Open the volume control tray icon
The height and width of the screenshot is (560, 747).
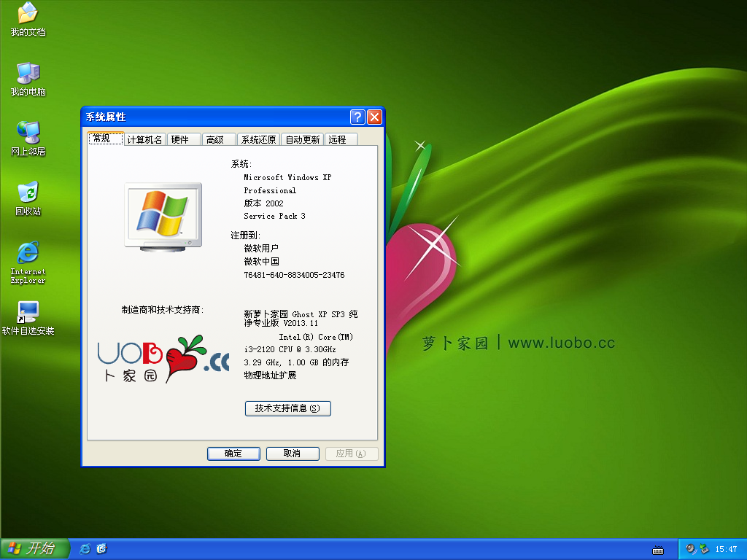690,548
